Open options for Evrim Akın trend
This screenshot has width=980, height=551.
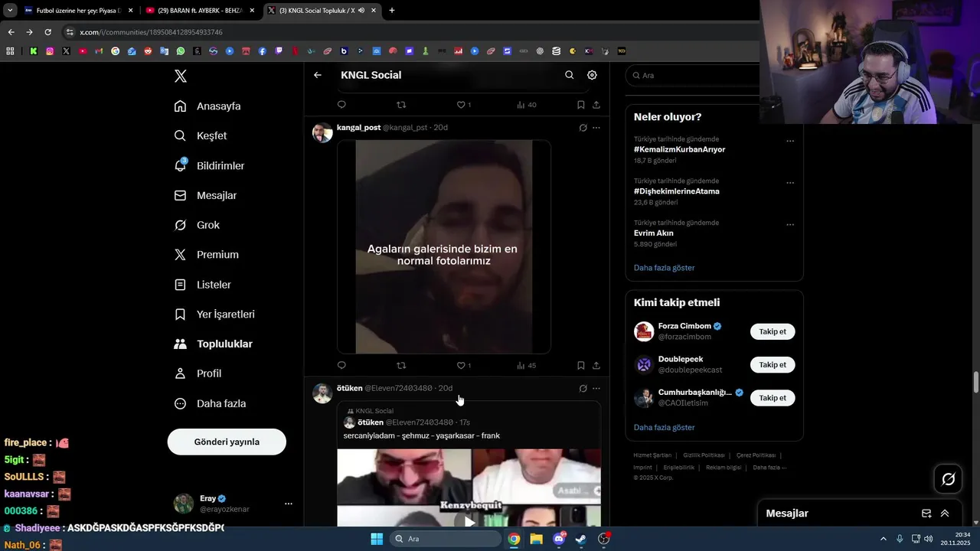click(790, 224)
